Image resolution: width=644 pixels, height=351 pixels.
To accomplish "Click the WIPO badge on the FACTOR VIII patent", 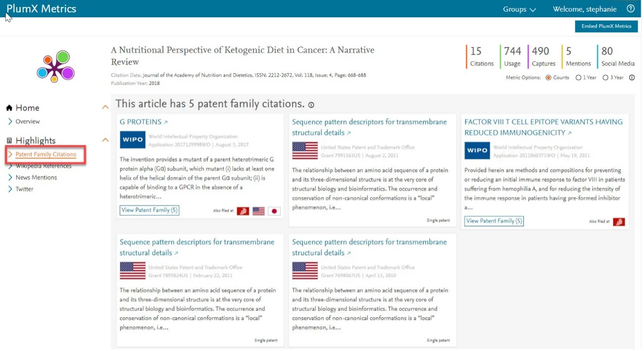I will pyautogui.click(x=477, y=150).
